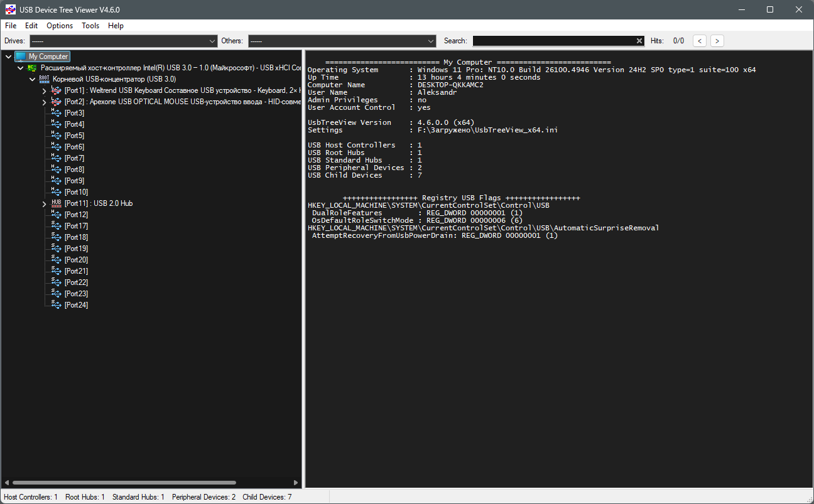Expand the Port11 USB 2.0 Hub node
814x504 pixels.
(x=44, y=203)
